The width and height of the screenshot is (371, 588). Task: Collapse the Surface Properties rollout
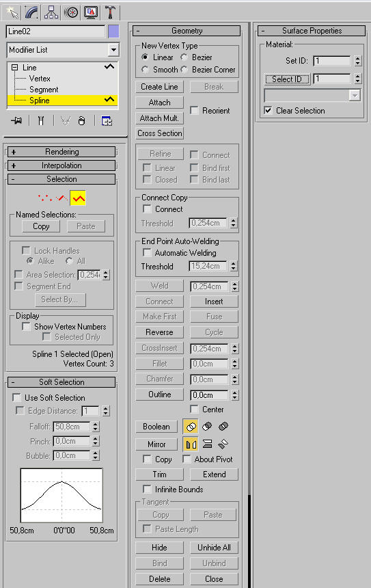(312, 31)
